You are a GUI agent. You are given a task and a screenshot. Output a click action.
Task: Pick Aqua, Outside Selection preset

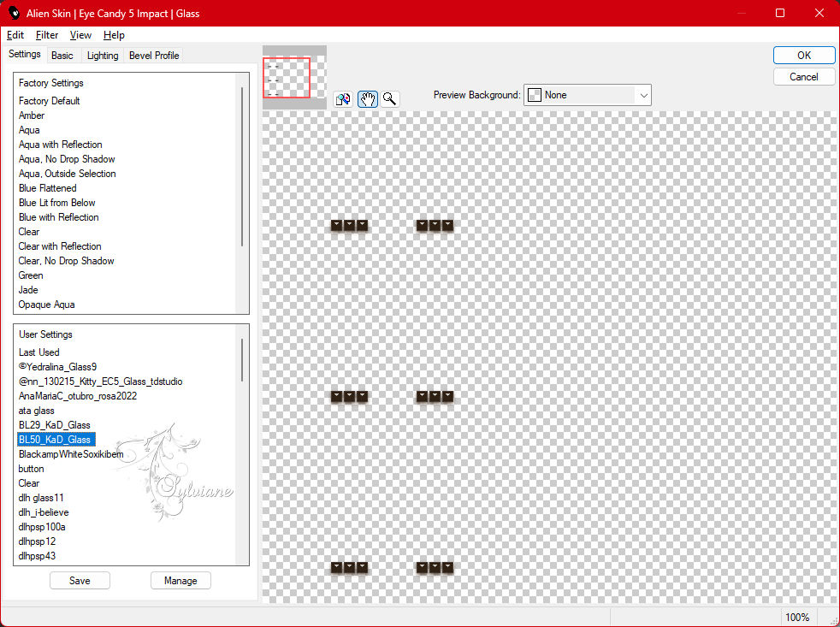pos(67,173)
